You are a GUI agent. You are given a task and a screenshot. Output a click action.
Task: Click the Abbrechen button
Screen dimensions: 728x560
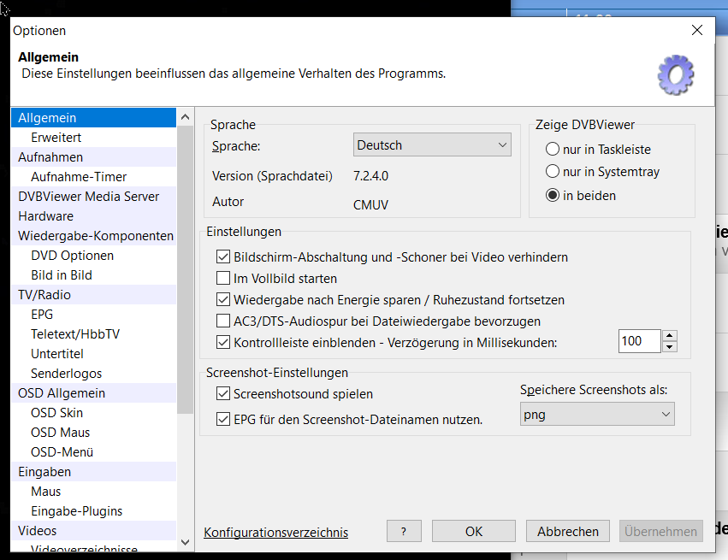tap(568, 531)
